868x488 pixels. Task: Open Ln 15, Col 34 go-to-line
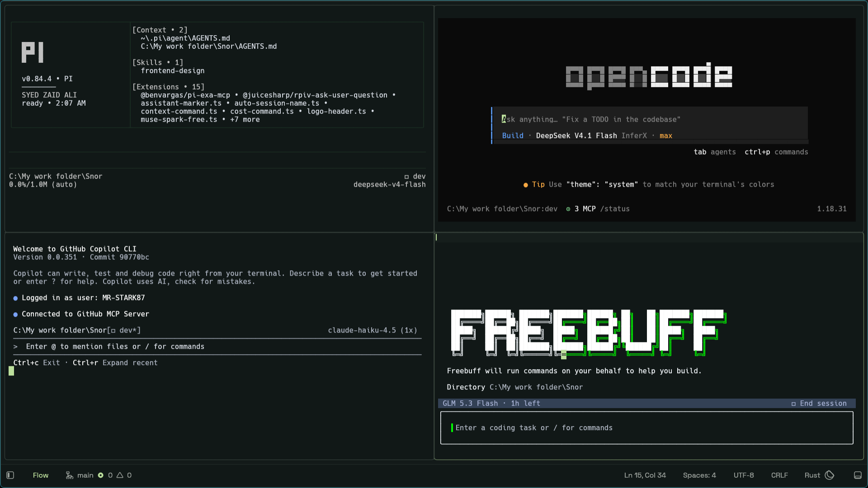pyautogui.click(x=645, y=475)
